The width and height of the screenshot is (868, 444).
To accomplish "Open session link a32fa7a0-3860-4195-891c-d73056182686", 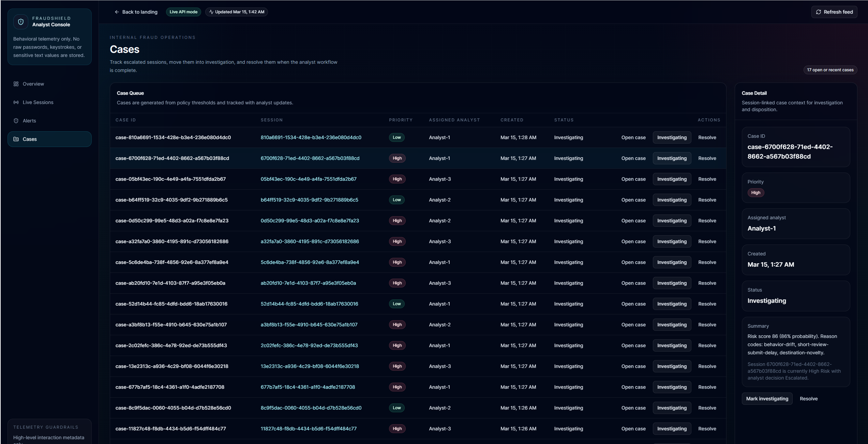I will (x=310, y=241).
